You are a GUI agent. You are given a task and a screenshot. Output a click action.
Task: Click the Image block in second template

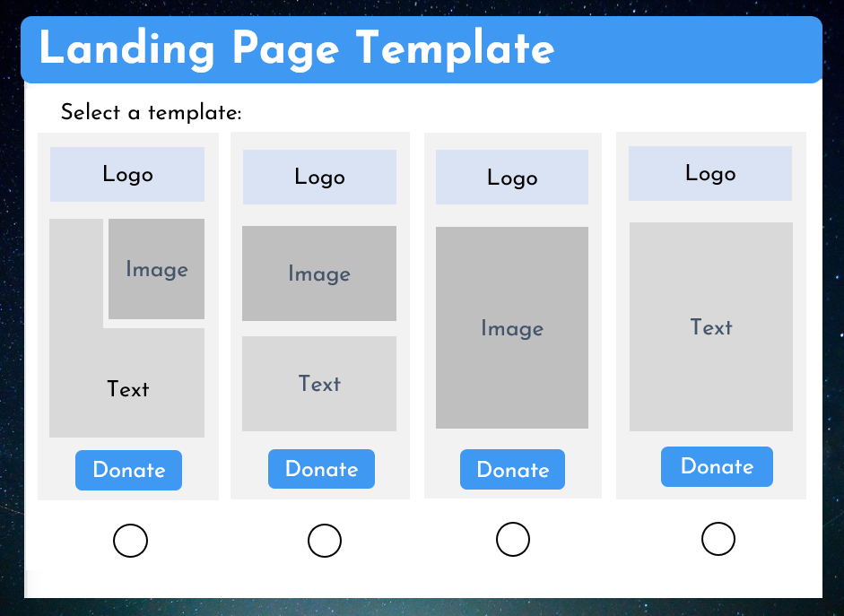(319, 273)
